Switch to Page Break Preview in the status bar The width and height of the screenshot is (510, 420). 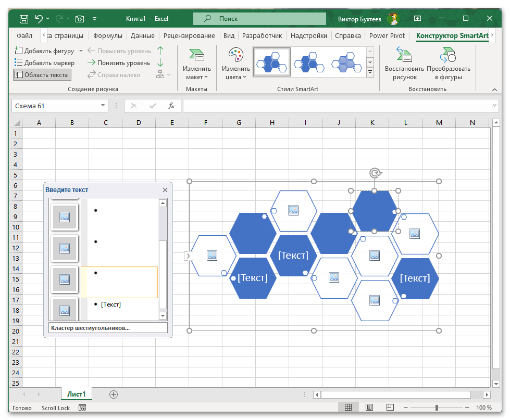click(x=390, y=408)
